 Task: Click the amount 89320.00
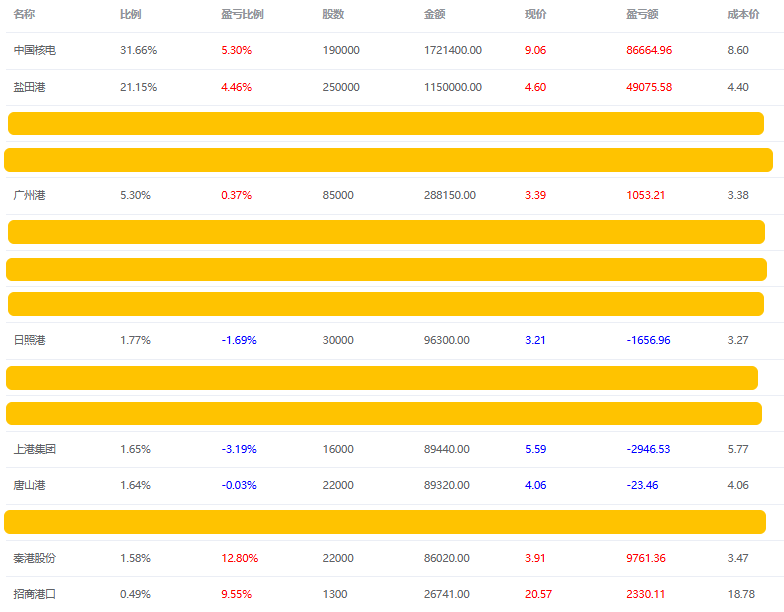pyautogui.click(x=447, y=486)
